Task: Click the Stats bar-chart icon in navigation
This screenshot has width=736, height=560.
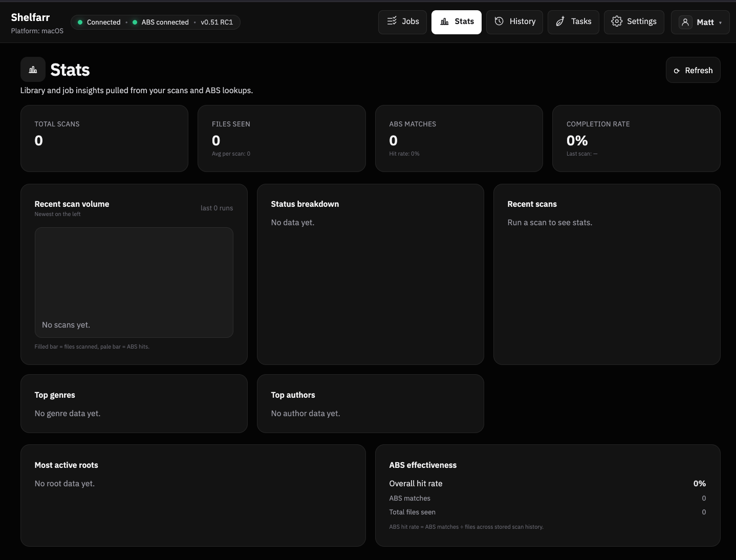Action: click(443, 22)
